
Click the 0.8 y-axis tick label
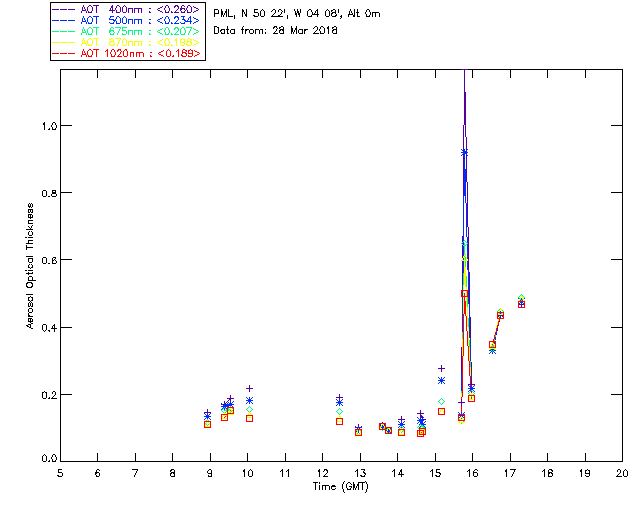point(49,193)
